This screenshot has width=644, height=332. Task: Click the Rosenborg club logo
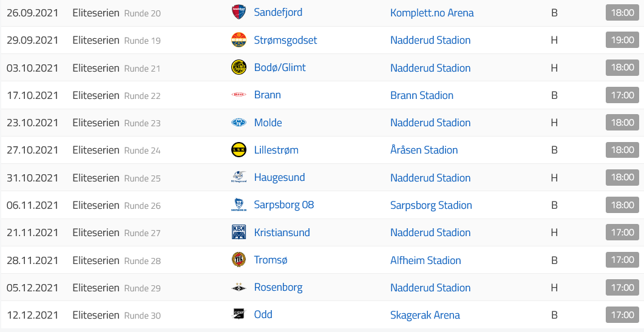[x=239, y=287]
